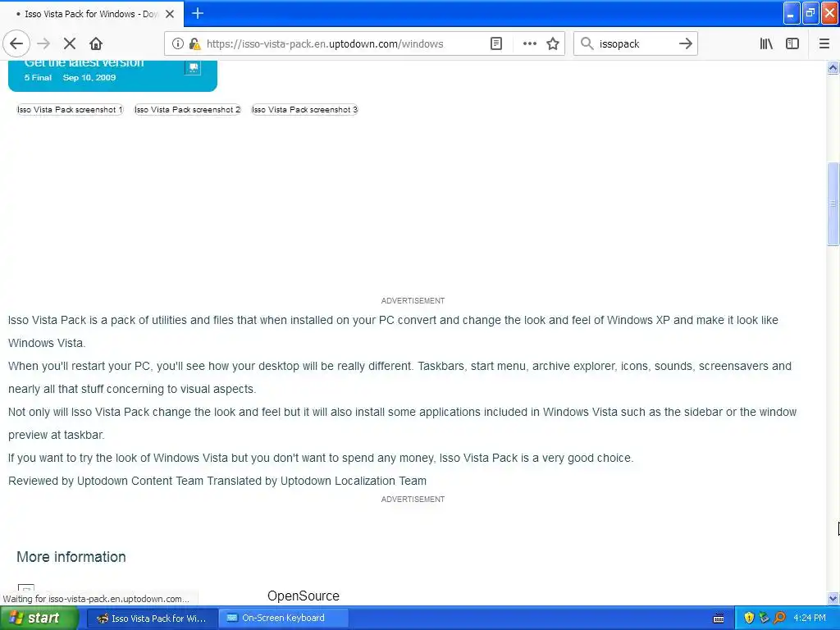Image resolution: width=840 pixels, height=630 pixels.
Task: Click the More information heading
Action: [71, 557]
